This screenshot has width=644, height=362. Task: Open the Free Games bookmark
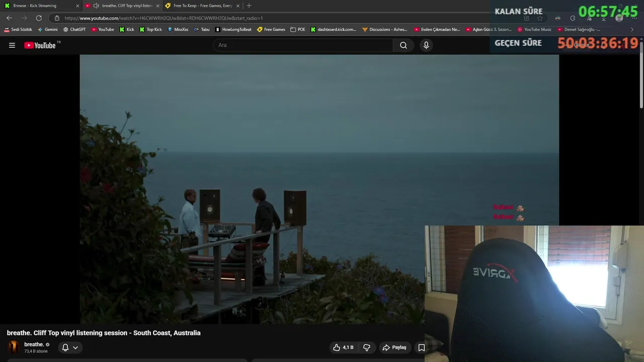(271, 30)
